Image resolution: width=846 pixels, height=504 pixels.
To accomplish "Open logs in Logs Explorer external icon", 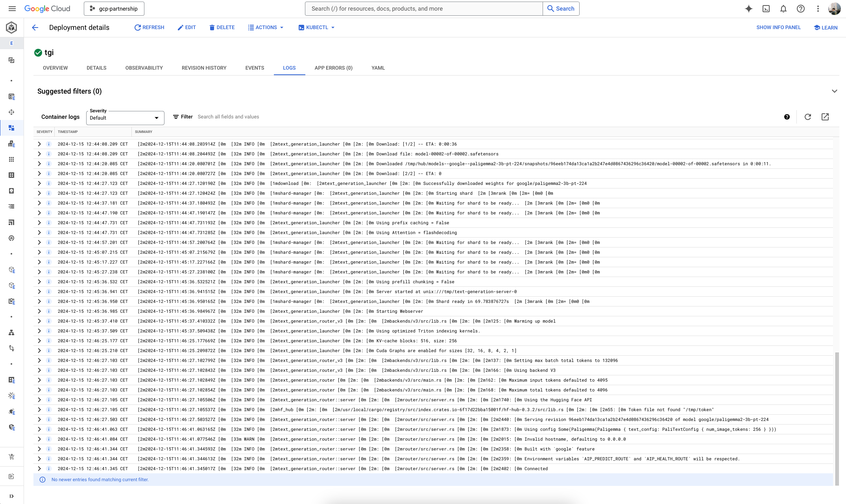I will click(825, 117).
